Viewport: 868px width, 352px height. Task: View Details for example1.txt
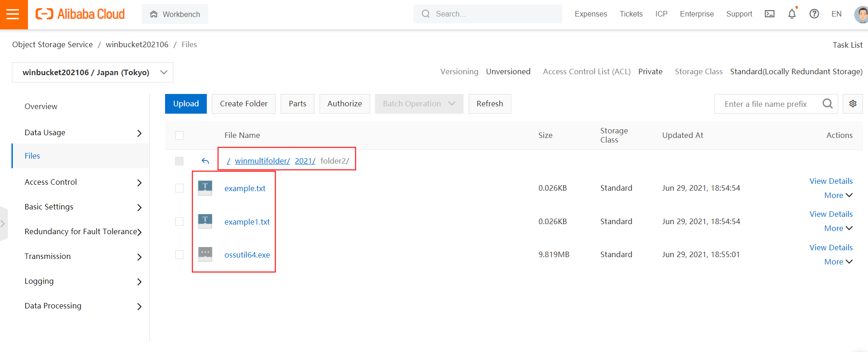[x=831, y=214]
